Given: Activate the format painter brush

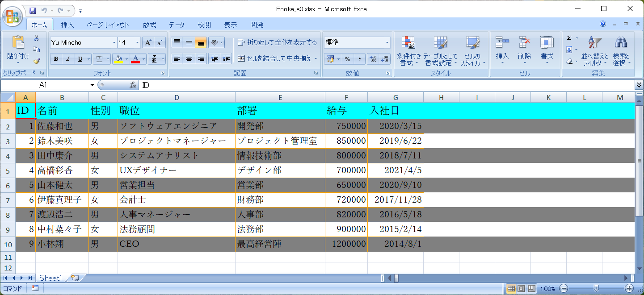Looking at the screenshot, I should point(37,61).
